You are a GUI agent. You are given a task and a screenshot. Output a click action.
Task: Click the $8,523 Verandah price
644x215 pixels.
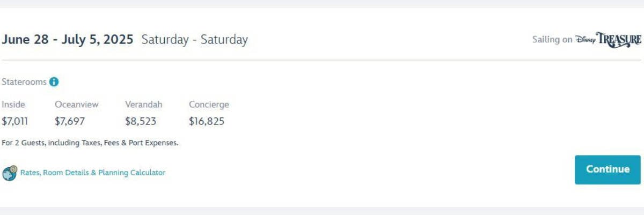[141, 121]
